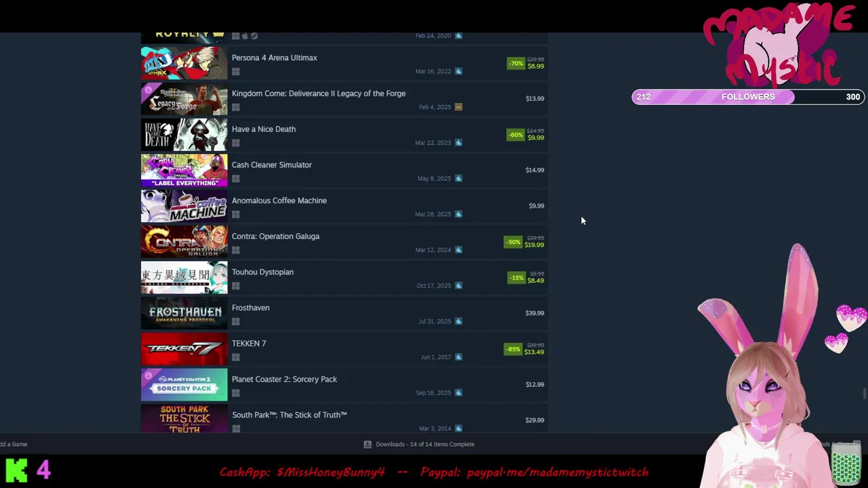
Task: Click Windows icon under Anomalous Coffee Machine
Action: coord(235,214)
